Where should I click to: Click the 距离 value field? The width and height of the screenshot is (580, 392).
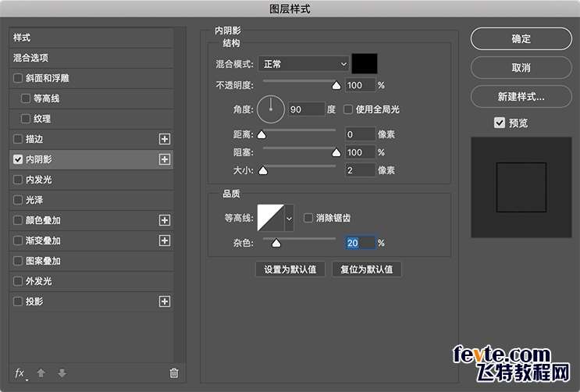(x=360, y=134)
